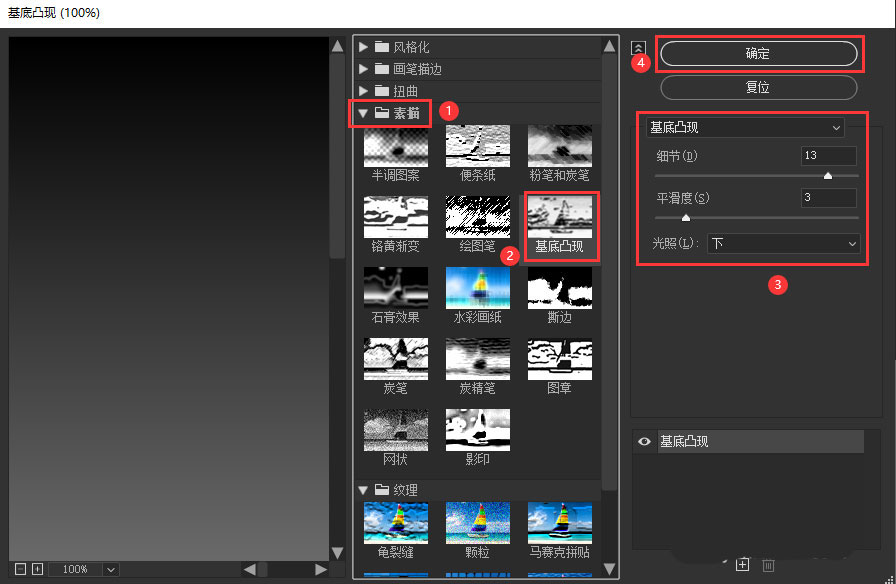Hide the 基底凸现 effect layer visibility

pos(644,441)
